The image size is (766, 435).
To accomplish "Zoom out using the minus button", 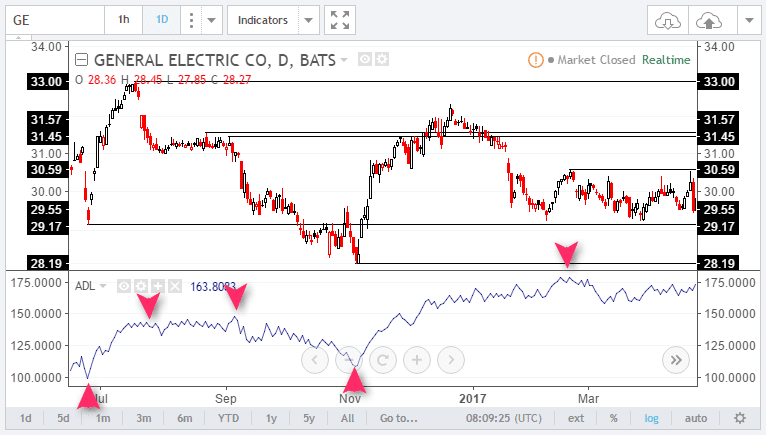I will pyautogui.click(x=349, y=360).
